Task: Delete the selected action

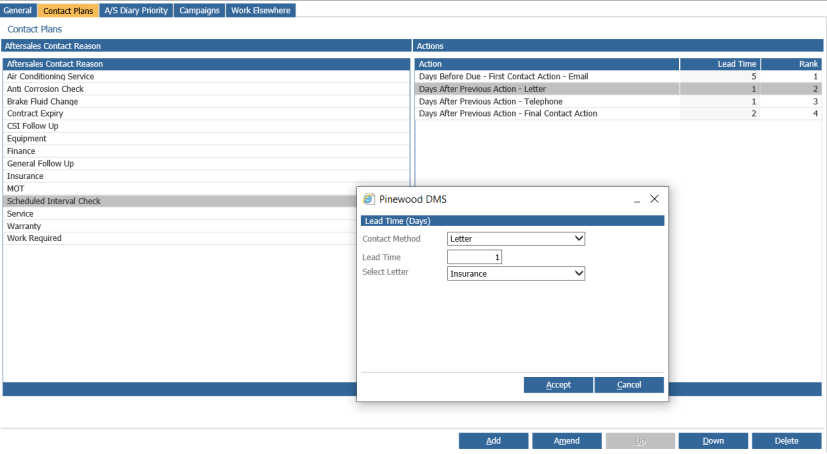Action: 786,441
